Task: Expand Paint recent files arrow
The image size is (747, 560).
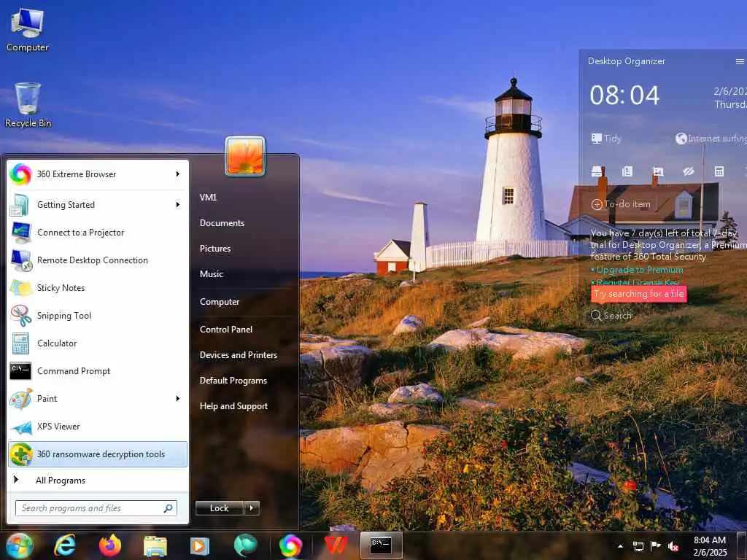Action: pyautogui.click(x=178, y=399)
